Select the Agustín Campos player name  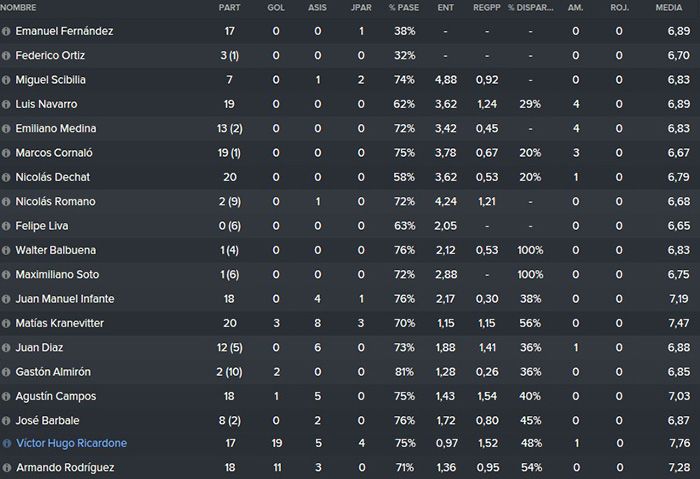[56, 396]
